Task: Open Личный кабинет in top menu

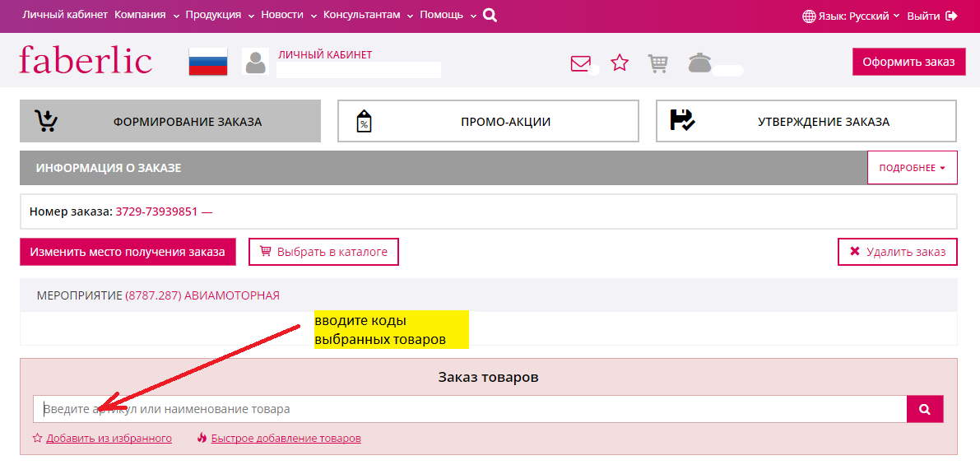Action: point(65,15)
